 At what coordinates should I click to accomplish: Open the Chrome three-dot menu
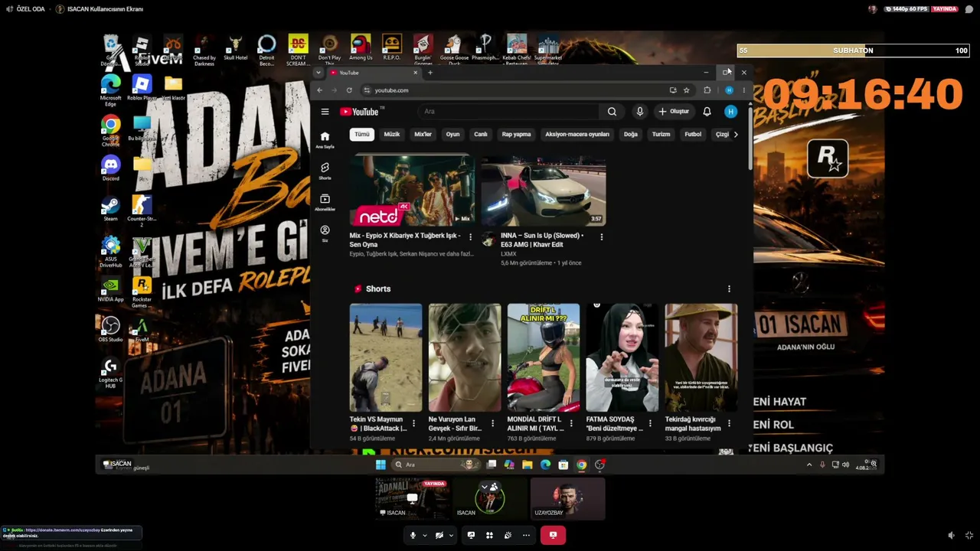click(x=743, y=90)
